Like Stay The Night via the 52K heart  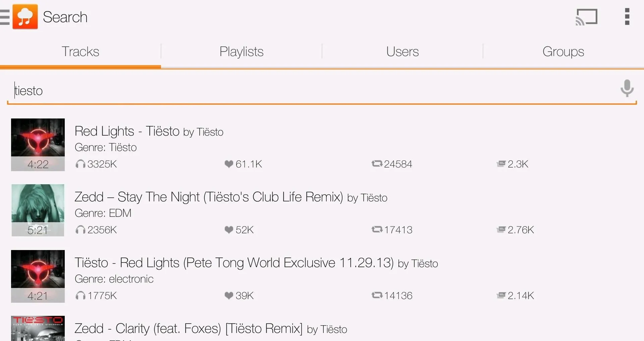[x=229, y=230]
